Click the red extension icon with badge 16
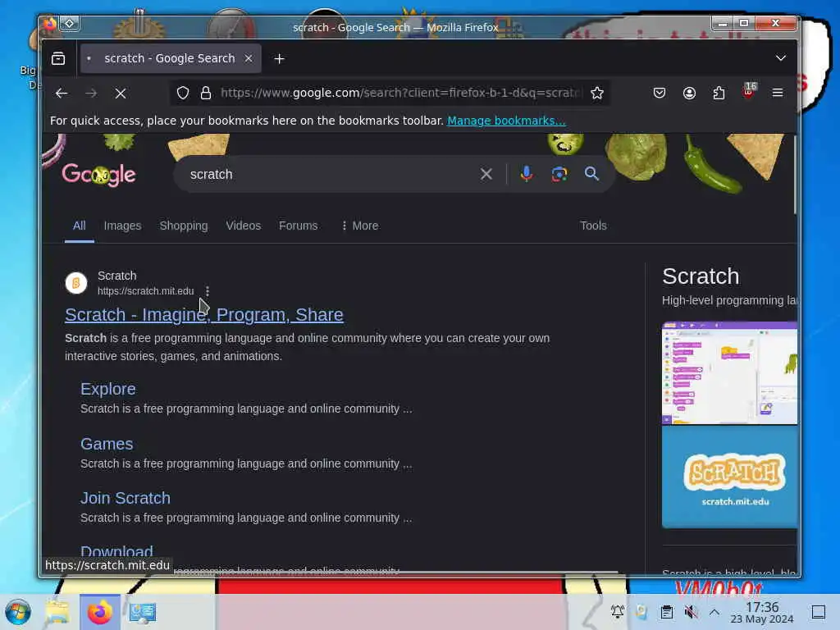The width and height of the screenshot is (840, 630). 748,92
